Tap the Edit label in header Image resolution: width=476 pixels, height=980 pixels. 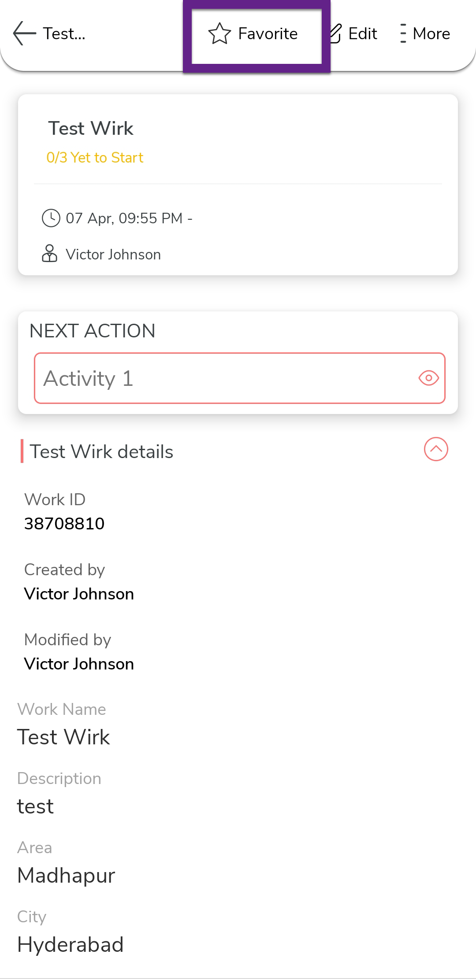(363, 34)
